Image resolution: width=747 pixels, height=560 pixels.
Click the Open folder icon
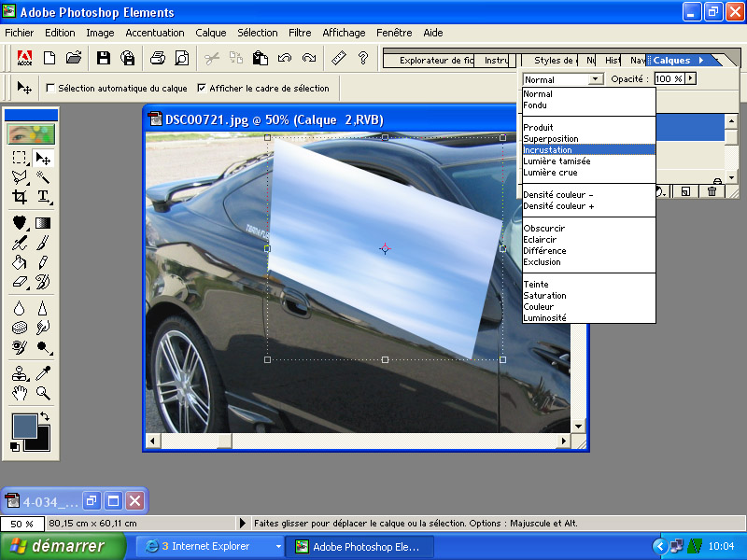[x=74, y=58]
